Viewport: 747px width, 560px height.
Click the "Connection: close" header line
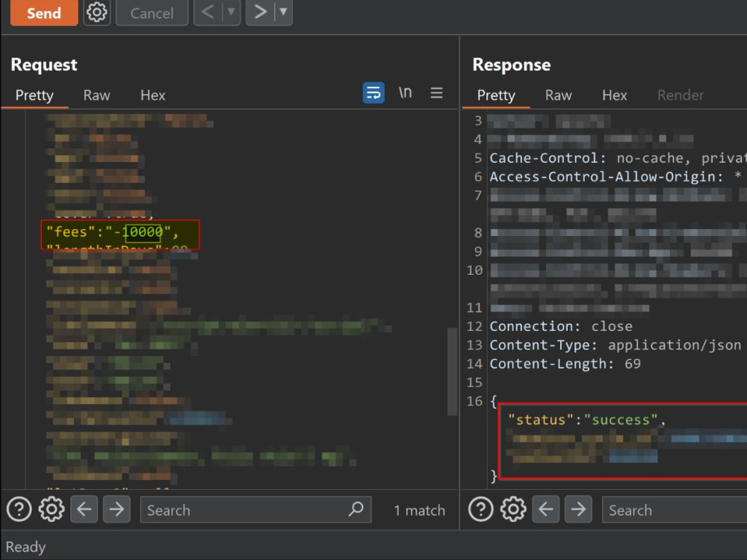coord(561,326)
